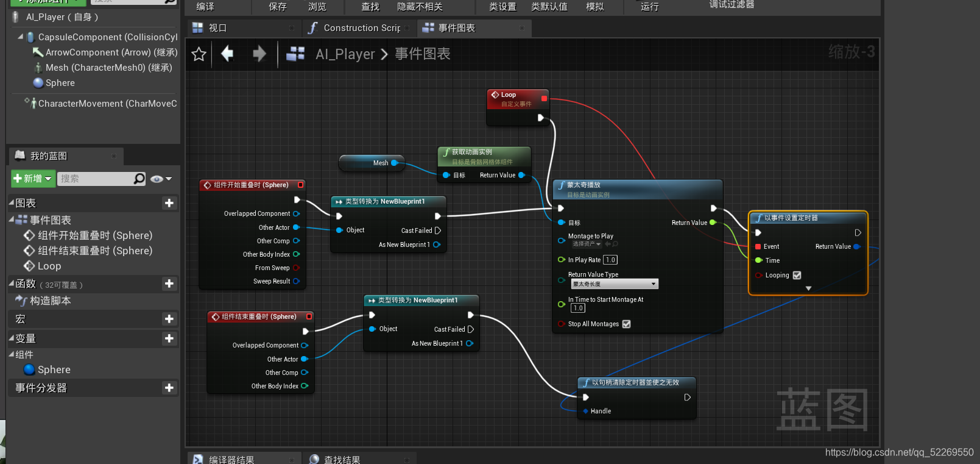Click the Time green pin on timer node
The height and width of the screenshot is (464, 980).
[x=759, y=260]
